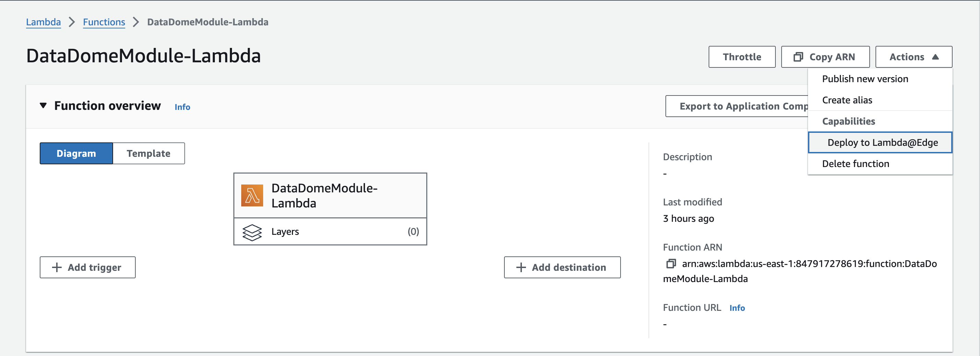This screenshot has height=356, width=980.
Task: Choose Create alias in Actions menu
Action: (880, 100)
